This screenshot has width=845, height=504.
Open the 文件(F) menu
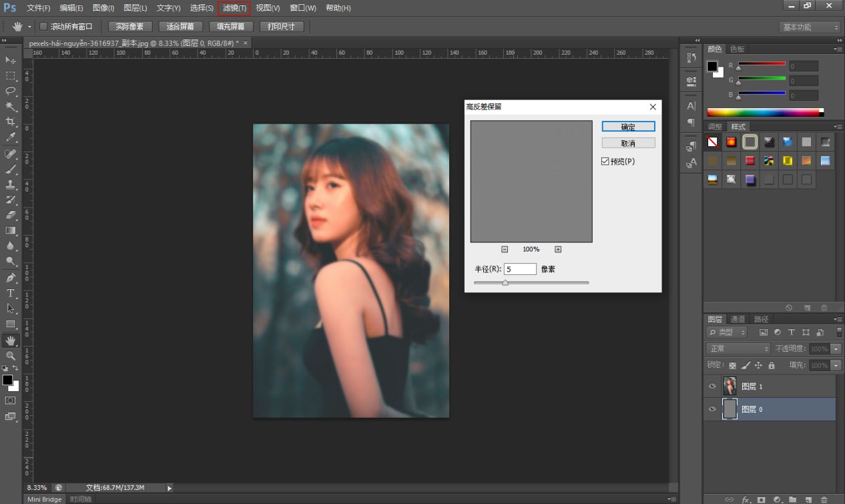coord(39,8)
